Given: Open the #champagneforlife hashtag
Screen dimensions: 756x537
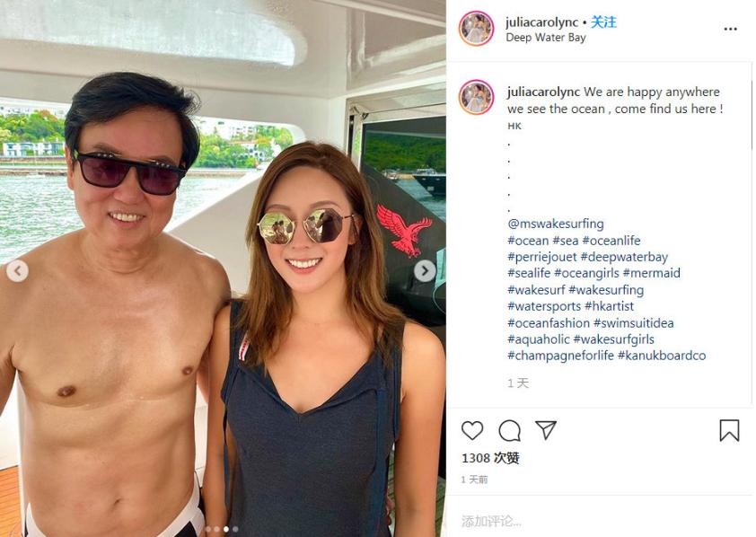Looking at the screenshot, I should pos(560,356).
